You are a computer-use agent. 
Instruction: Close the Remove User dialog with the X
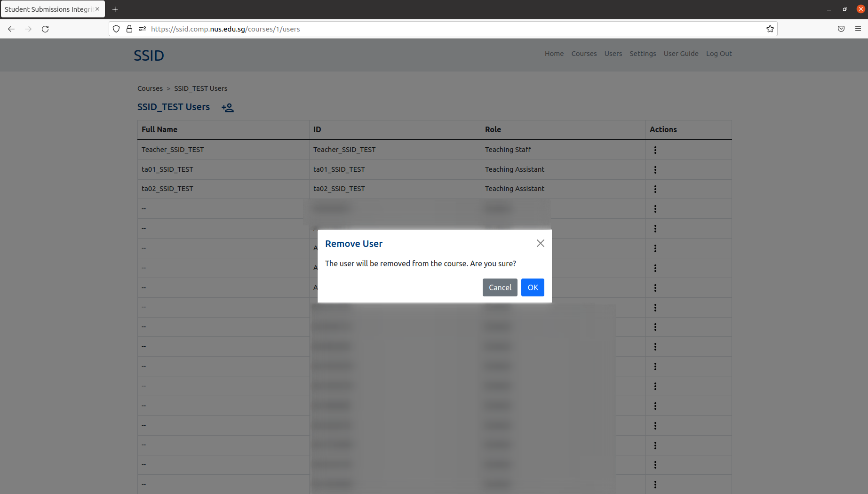point(540,243)
